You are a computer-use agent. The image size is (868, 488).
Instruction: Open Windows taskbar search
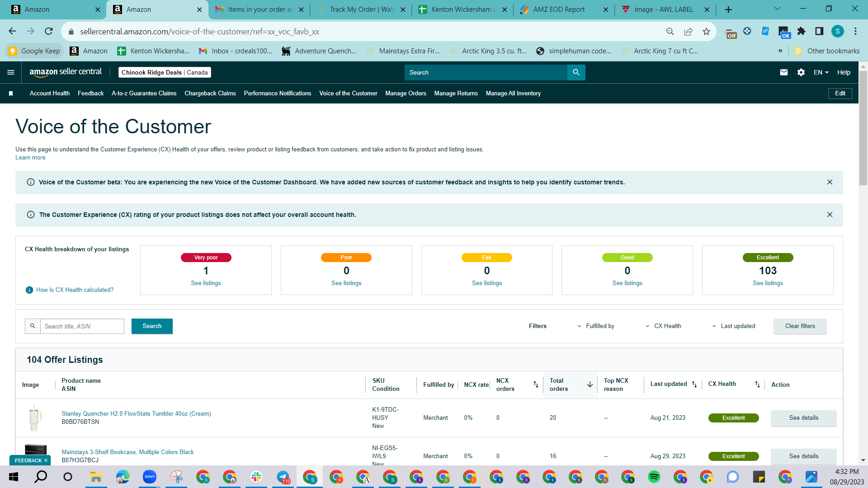pos(41,477)
